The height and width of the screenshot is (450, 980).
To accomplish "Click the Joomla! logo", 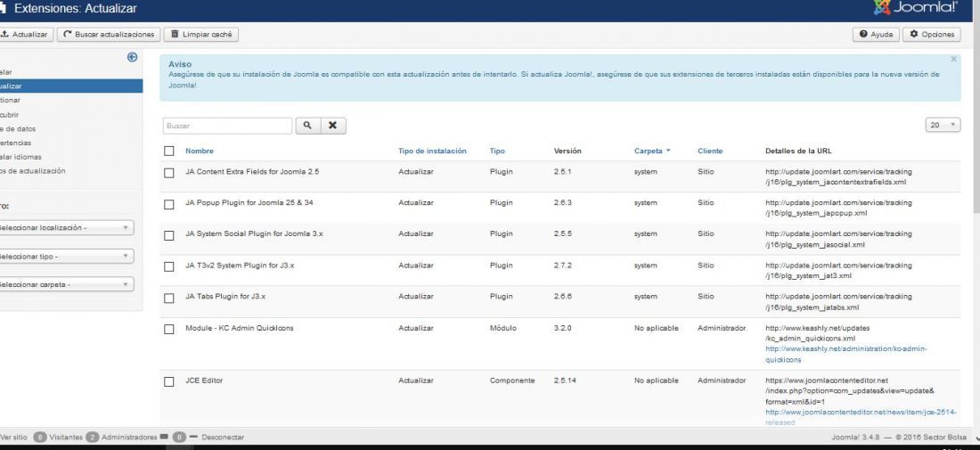I will (x=916, y=7).
